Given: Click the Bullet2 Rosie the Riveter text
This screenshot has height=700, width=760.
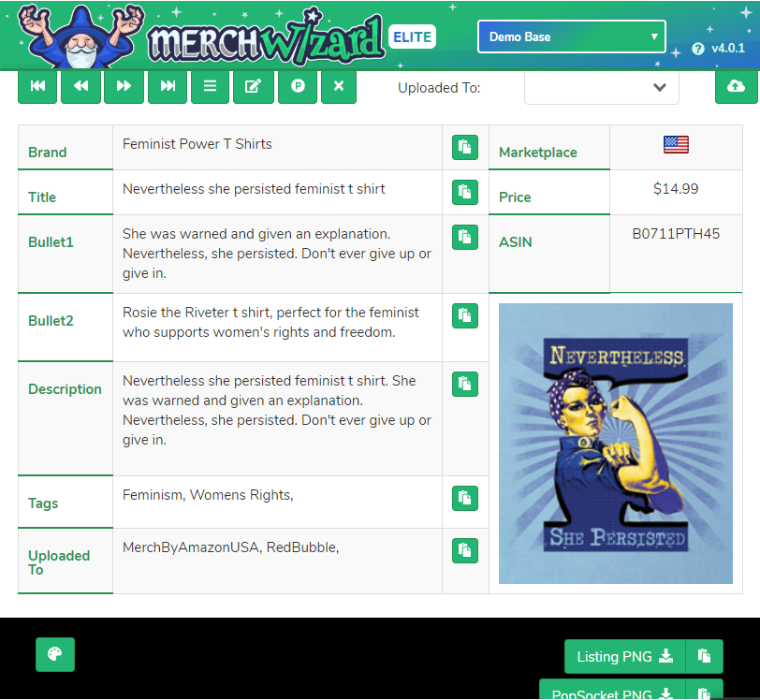Looking at the screenshot, I should 270,322.
